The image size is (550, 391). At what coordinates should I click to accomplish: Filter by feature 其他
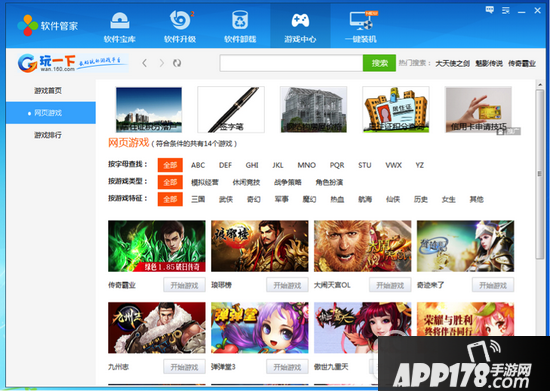pyautogui.click(x=476, y=200)
